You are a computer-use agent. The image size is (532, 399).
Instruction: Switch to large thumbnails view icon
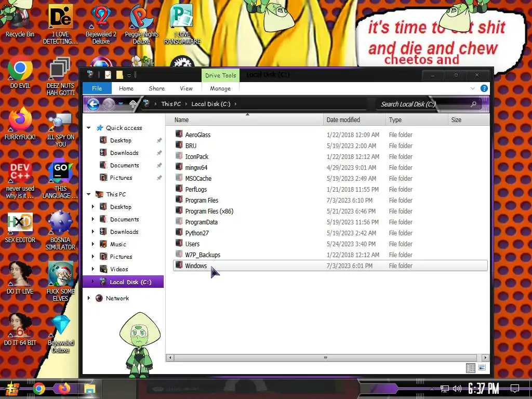tap(482, 368)
